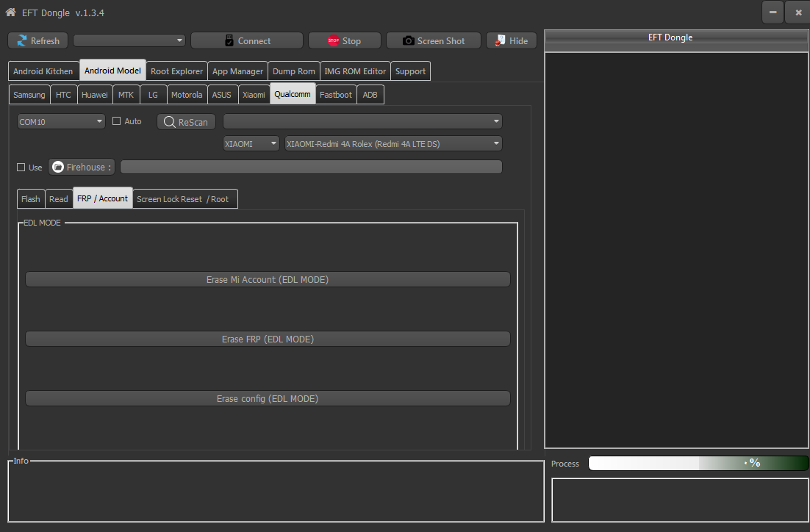810x532 pixels.
Task: Open the IMG ROM Editor tab
Action: point(355,71)
